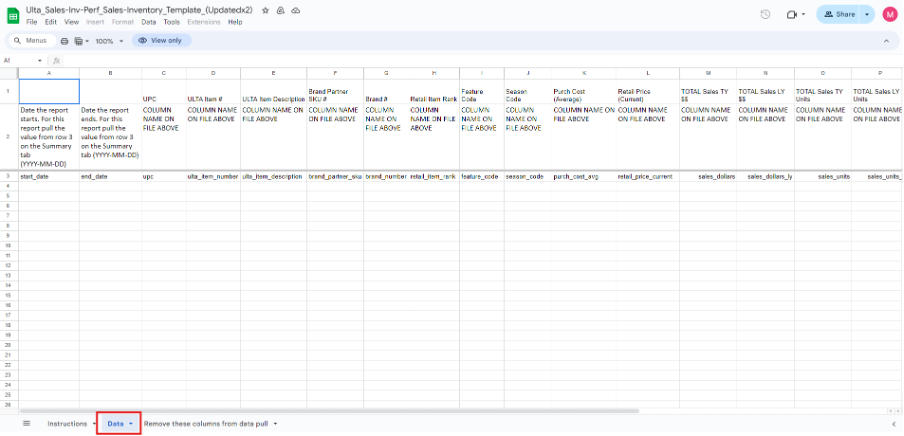Open the all sheets list icon
The image size is (904, 436).
tap(27, 424)
